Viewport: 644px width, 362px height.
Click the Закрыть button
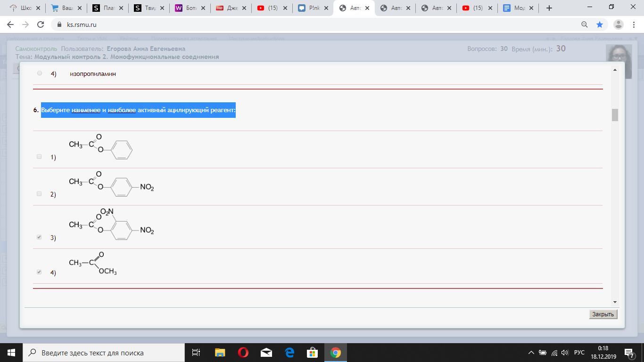[603, 314]
